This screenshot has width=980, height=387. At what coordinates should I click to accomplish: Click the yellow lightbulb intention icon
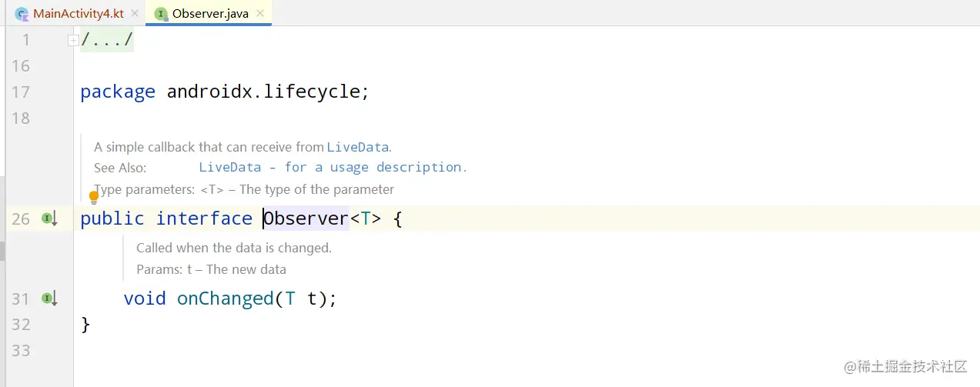click(94, 199)
